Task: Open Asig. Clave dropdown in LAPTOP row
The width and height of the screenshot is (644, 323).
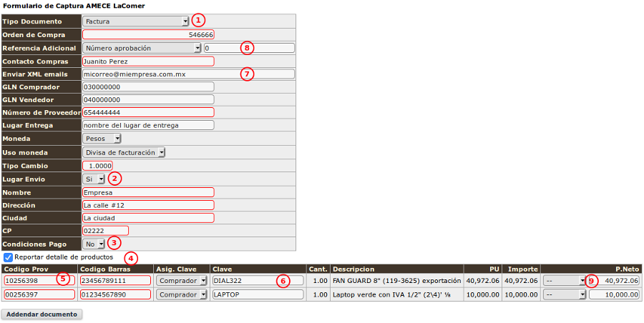Action: point(181,294)
